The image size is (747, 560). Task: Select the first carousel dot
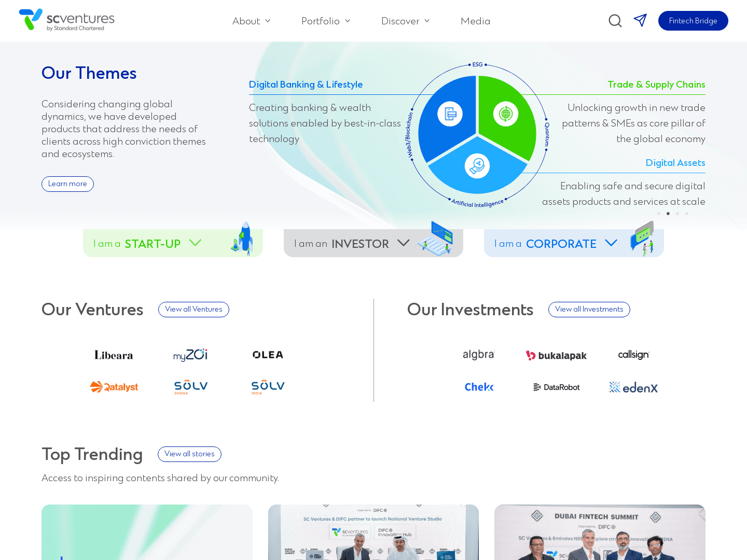tap(659, 214)
